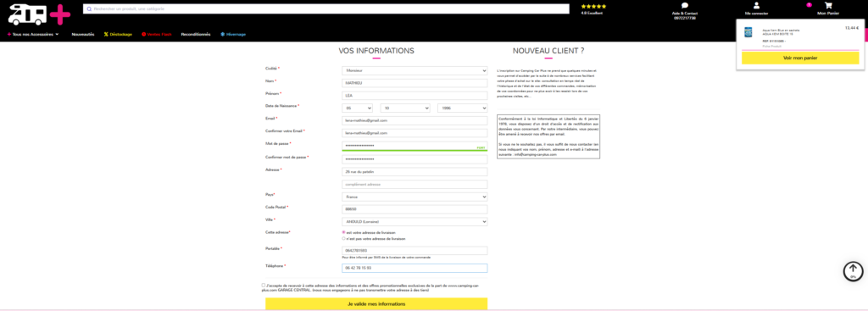This screenshot has width=868, height=311.
Task: Click the VOS INFORMATIONS heading
Action: point(376,50)
